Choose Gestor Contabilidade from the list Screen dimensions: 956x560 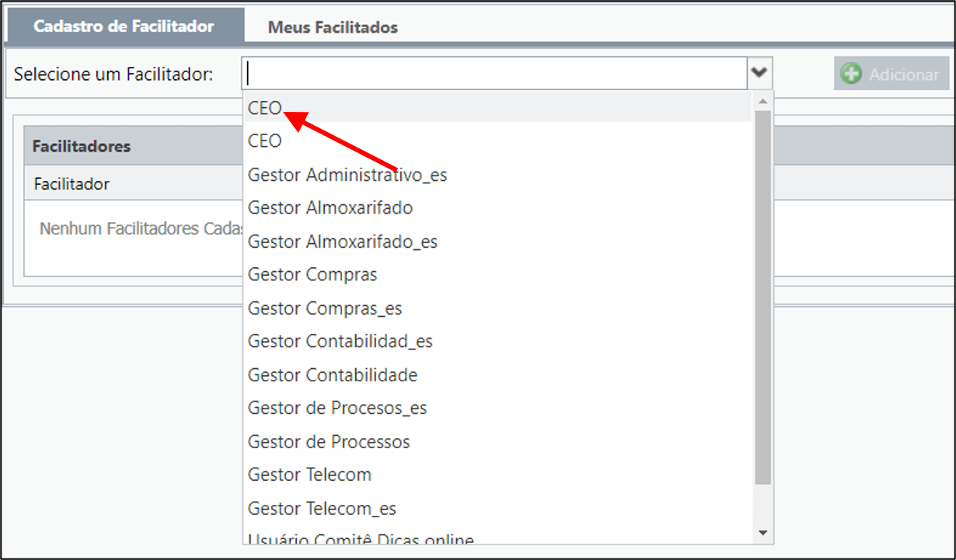pyautogui.click(x=497, y=375)
